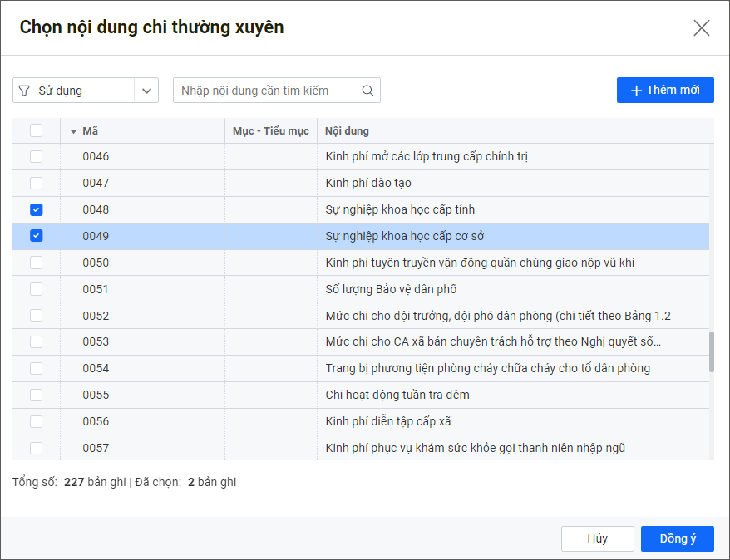This screenshot has height=560, width=730.
Task: Cancel with the Hủy button
Action: pos(597,538)
